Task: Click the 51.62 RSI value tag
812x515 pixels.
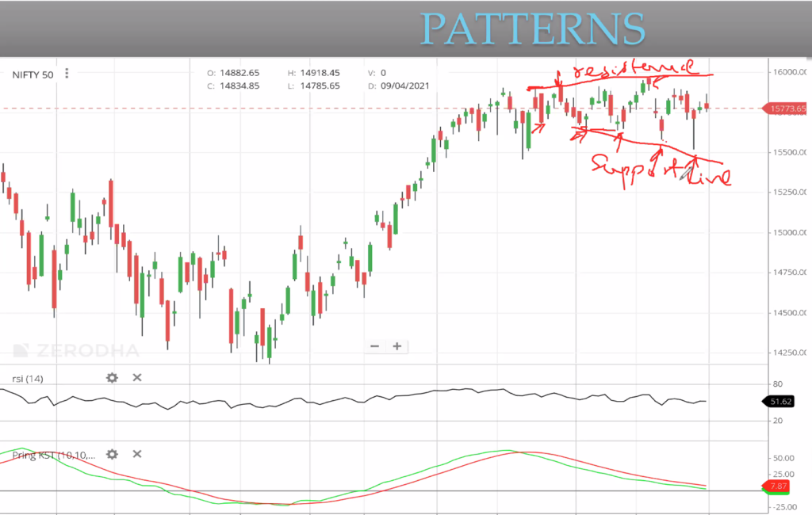Action: click(781, 402)
